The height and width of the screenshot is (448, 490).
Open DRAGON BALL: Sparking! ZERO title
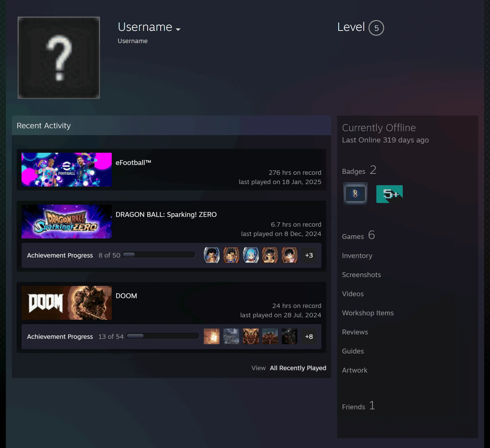tap(166, 215)
